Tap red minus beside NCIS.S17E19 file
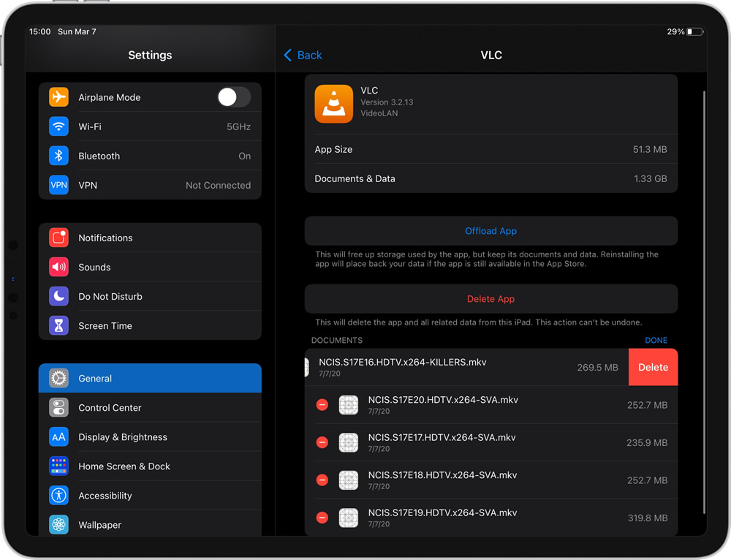The image size is (731, 560). pyautogui.click(x=322, y=518)
